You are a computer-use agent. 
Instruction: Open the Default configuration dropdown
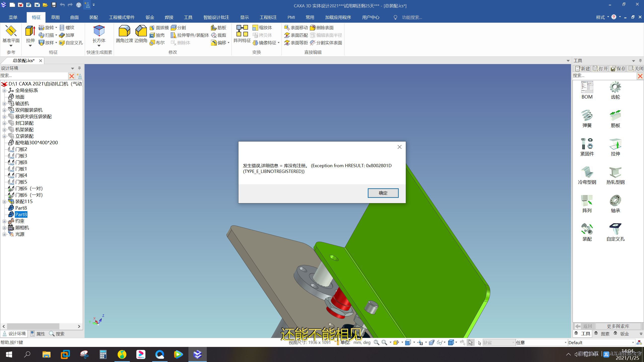point(633,343)
